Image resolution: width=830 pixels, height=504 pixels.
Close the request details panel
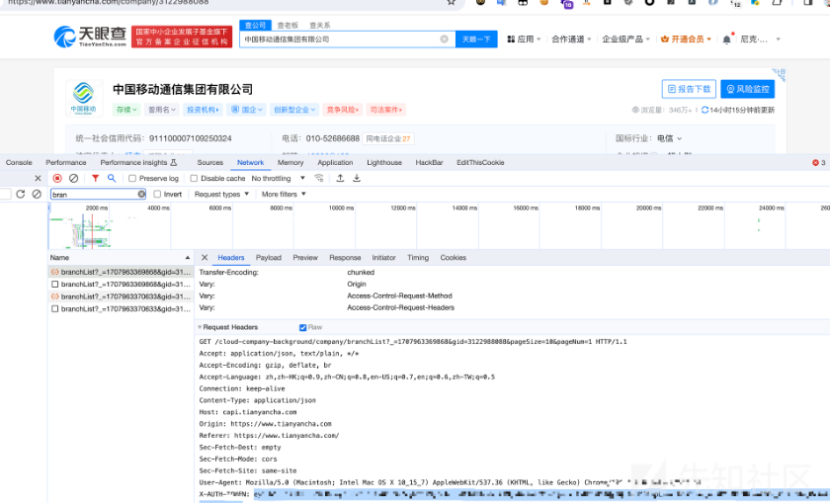click(205, 258)
